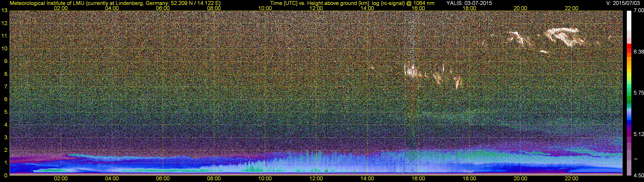The height and width of the screenshot is (182, 644).
Task: Click the 5.12 value on the color scale
Action: (x=639, y=134)
